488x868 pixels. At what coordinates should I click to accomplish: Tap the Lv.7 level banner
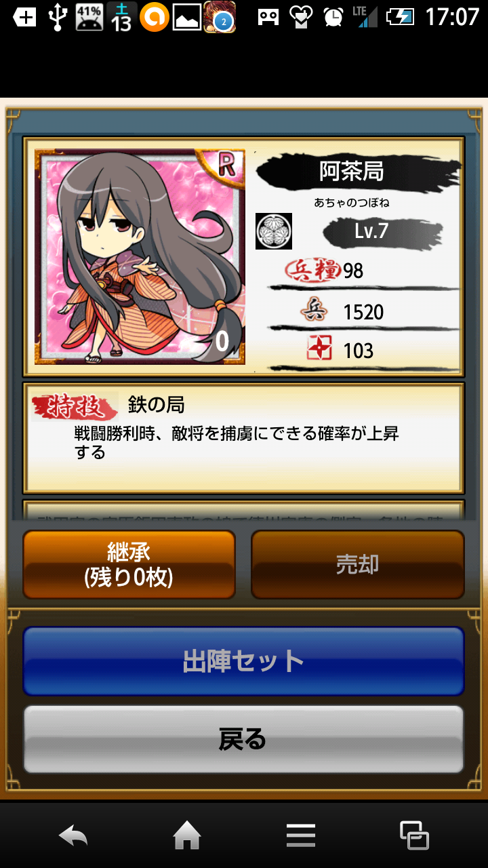click(371, 231)
